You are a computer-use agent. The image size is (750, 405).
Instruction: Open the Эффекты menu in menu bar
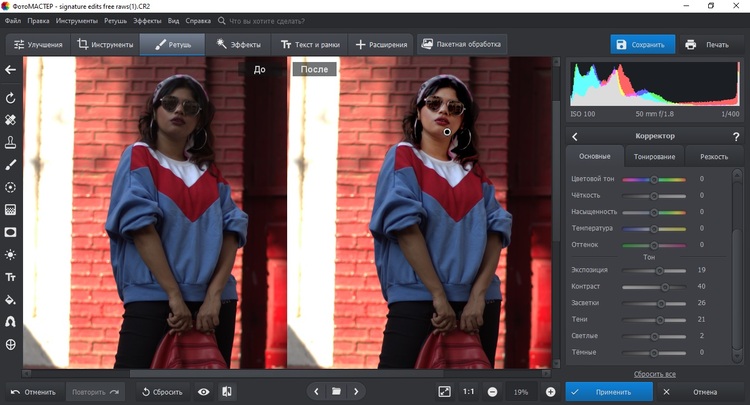(147, 20)
